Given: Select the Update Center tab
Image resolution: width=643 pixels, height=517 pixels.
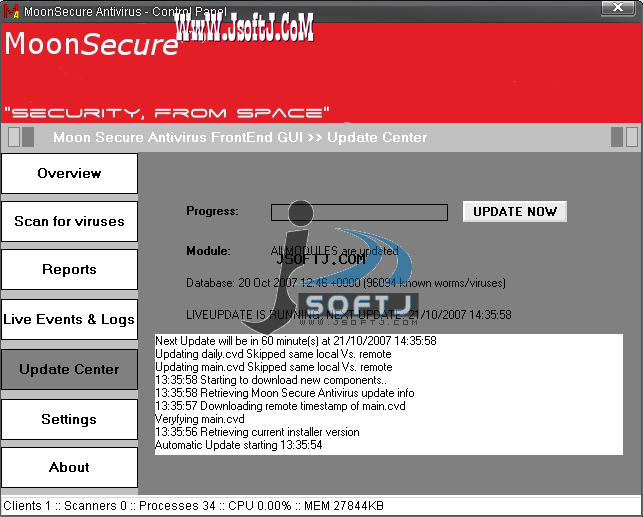Looking at the screenshot, I should [x=69, y=369].
